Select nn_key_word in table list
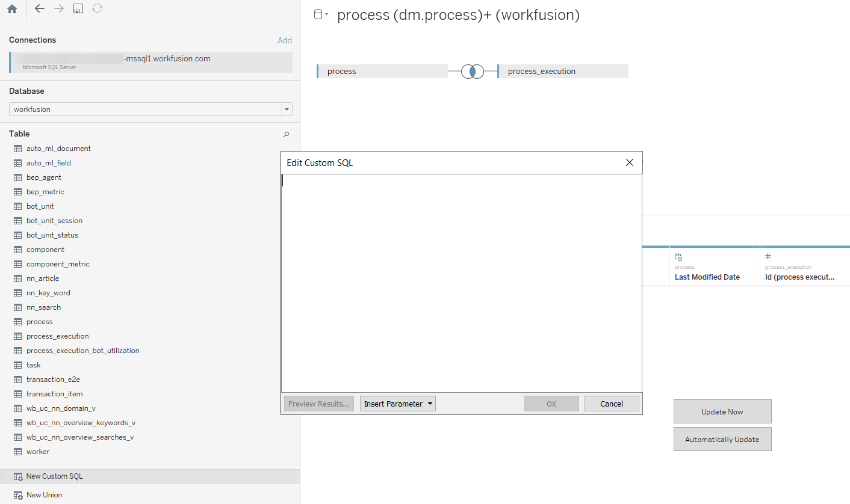The image size is (850, 504). pyautogui.click(x=48, y=293)
